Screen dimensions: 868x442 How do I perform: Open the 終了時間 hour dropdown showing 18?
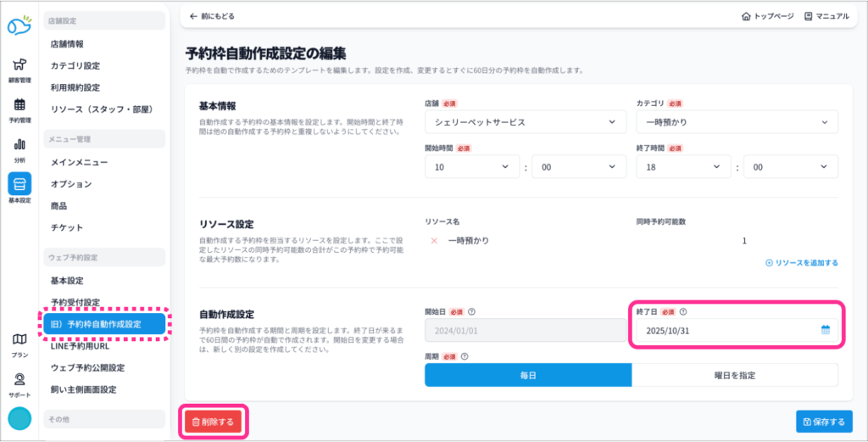pyautogui.click(x=684, y=167)
